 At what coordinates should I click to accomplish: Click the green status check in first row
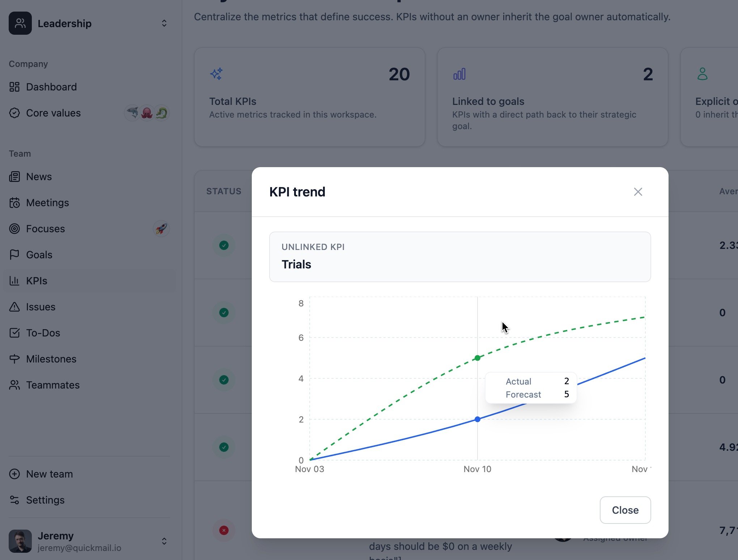coord(224,245)
